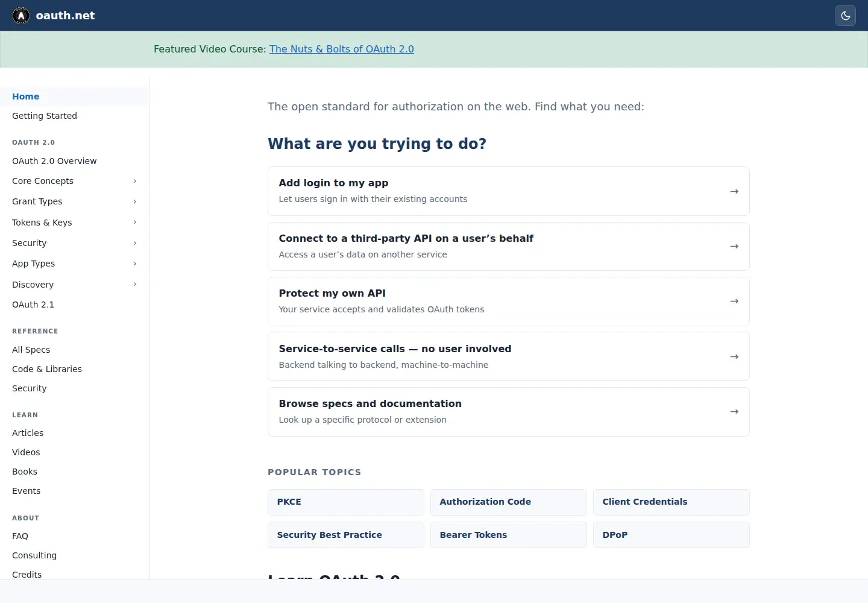Click the arrow on Protect my own API card

[x=734, y=301]
